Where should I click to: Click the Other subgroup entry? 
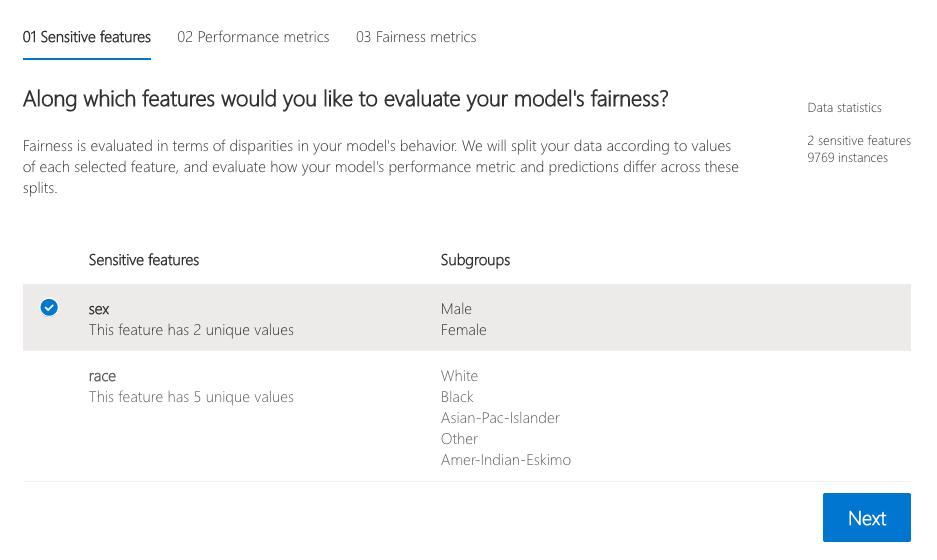click(459, 439)
